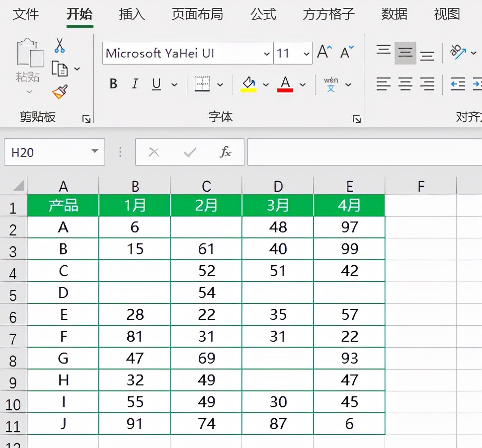Open the 字体 dialog launcher
This screenshot has height=448, width=482.
tap(356, 118)
